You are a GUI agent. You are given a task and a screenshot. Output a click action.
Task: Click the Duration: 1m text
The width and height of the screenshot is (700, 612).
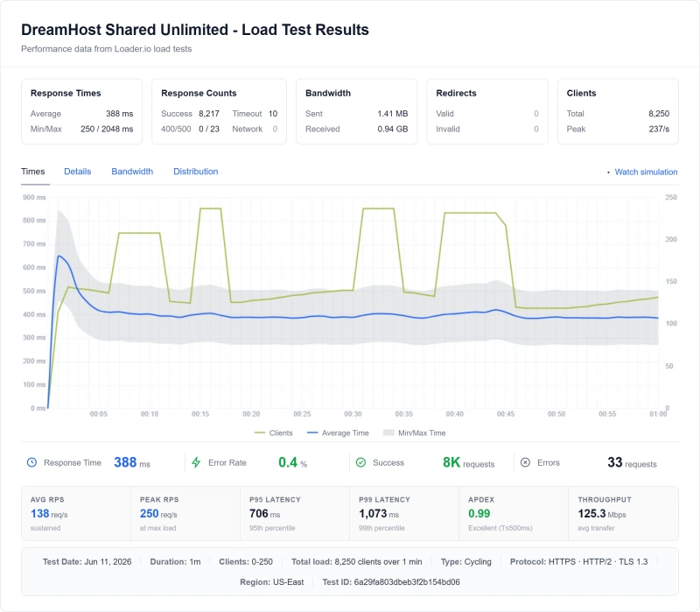(175, 562)
